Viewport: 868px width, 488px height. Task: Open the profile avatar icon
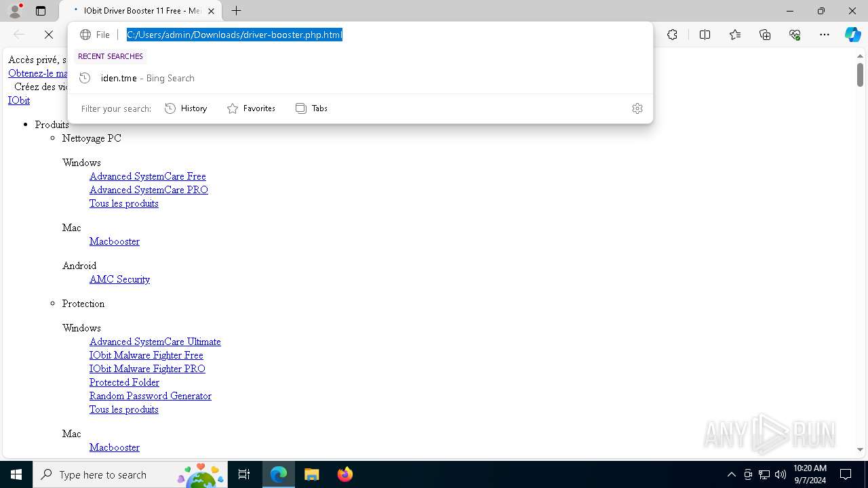15,11
